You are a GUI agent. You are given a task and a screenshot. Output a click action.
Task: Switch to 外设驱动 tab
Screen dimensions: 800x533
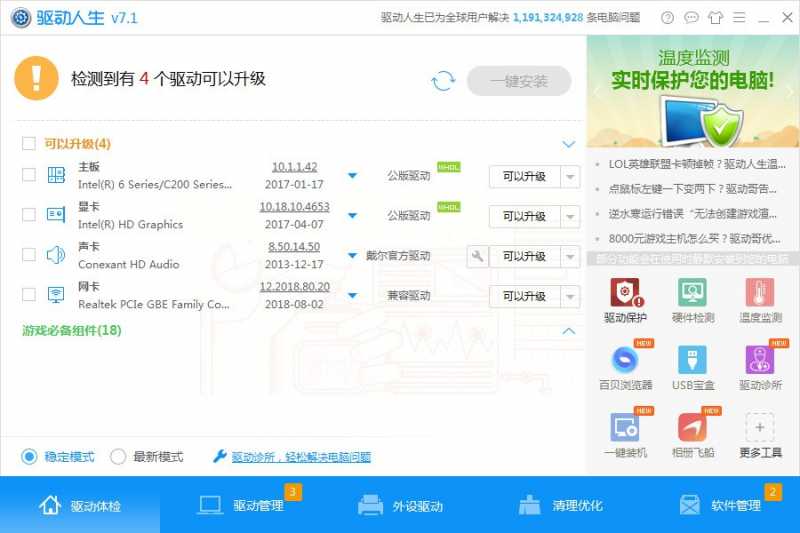point(400,505)
